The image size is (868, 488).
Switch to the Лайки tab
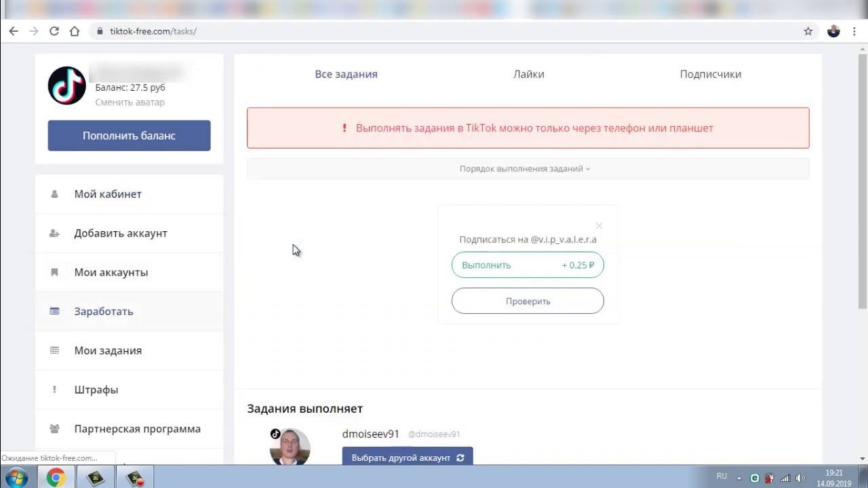[x=528, y=75]
